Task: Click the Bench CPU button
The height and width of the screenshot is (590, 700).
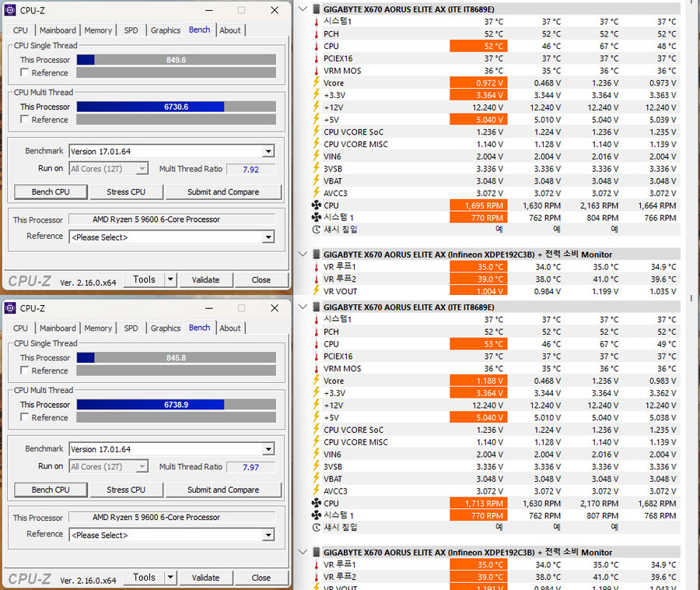Action: pyautogui.click(x=50, y=191)
